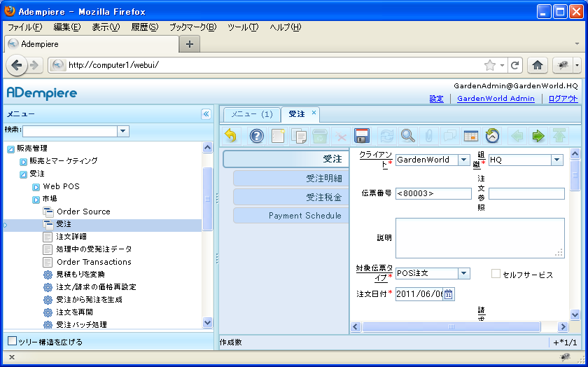Viewport: 588px width, 367px height.
Task: Open the 検索 combo box dropdown arrow
Action: 122,132
